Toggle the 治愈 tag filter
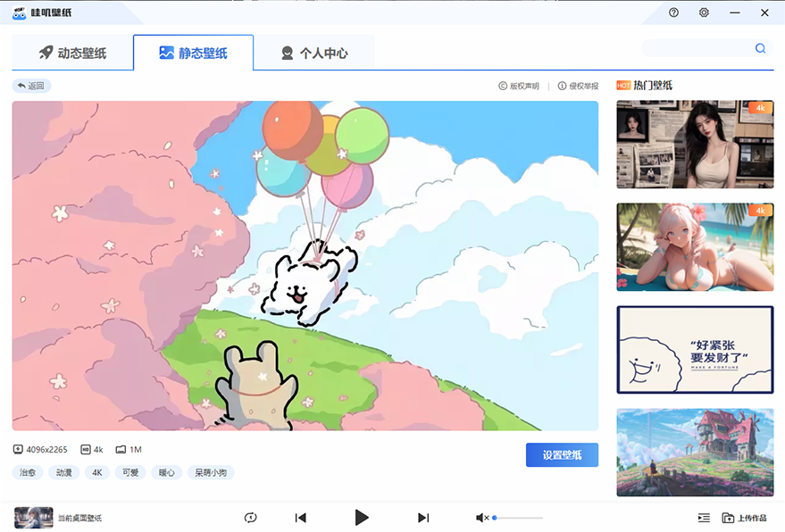 (26, 472)
